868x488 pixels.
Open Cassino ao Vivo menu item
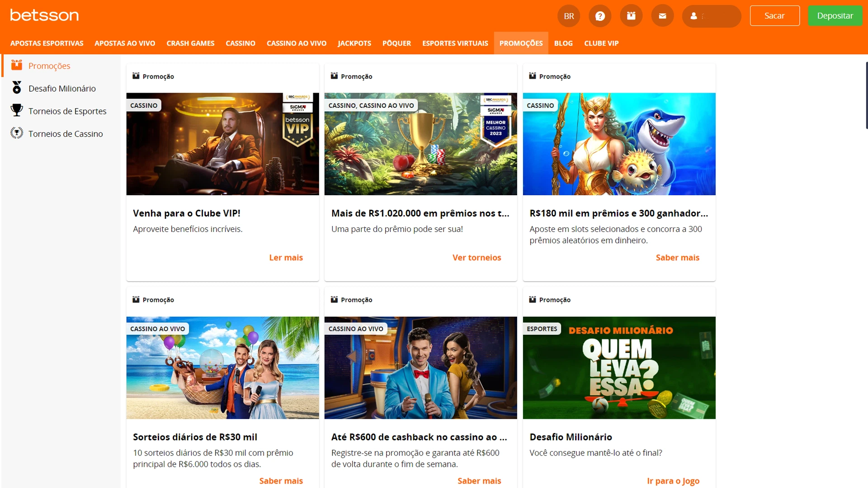297,43
